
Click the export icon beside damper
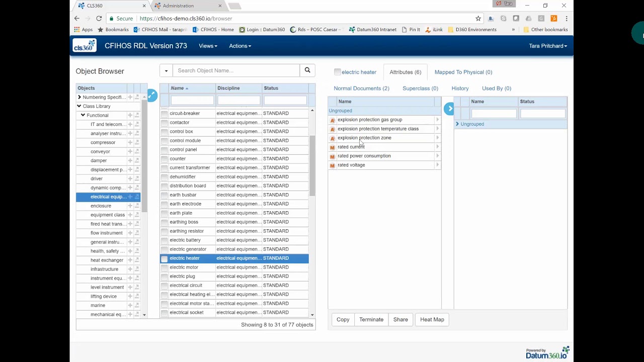coord(137,160)
